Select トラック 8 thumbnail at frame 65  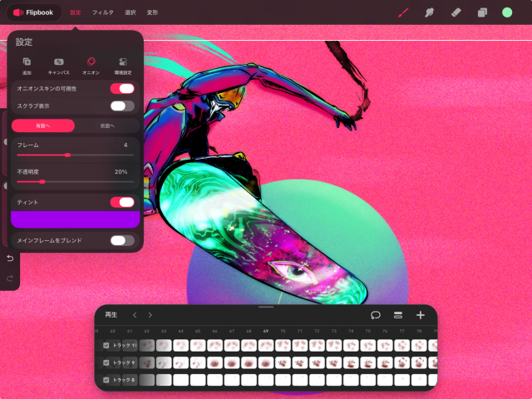(x=198, y=380)
